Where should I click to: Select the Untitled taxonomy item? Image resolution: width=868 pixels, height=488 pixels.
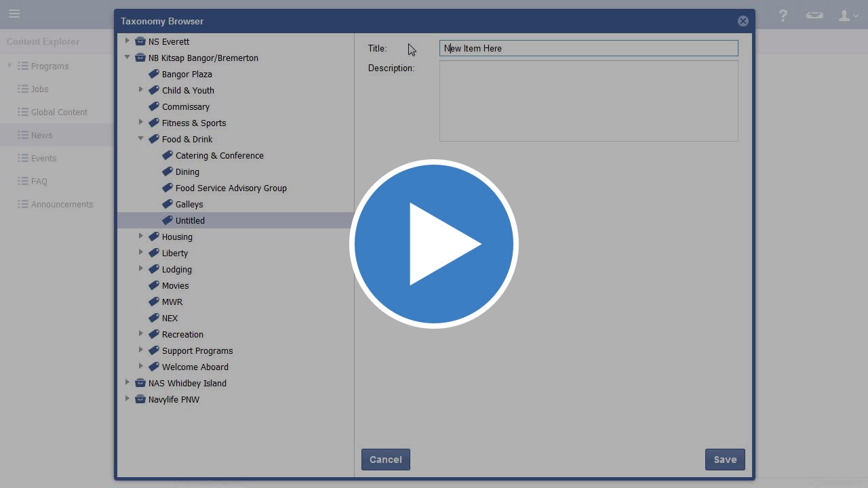pos(190,220)
